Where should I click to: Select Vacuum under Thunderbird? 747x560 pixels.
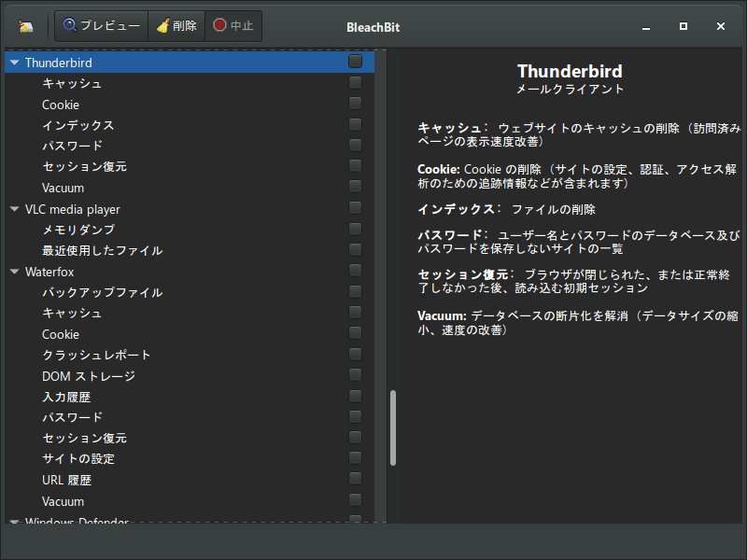pyautogui.click(x=190, y=188)
